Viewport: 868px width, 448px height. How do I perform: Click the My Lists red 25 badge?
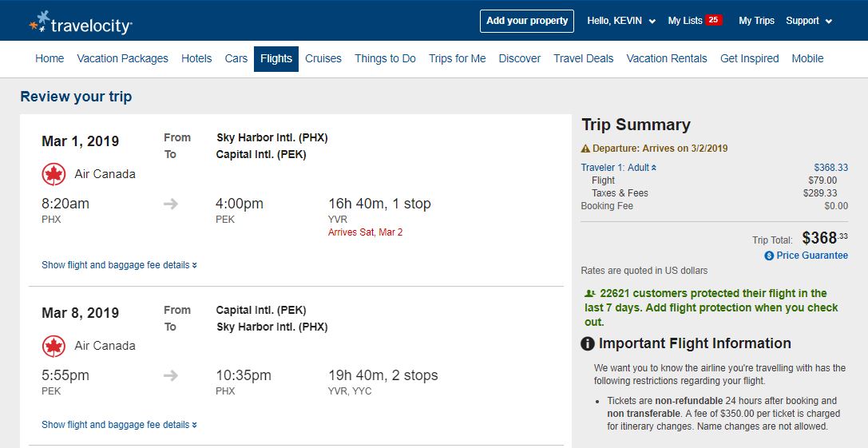pyautogui.click(x=713, y=21)
